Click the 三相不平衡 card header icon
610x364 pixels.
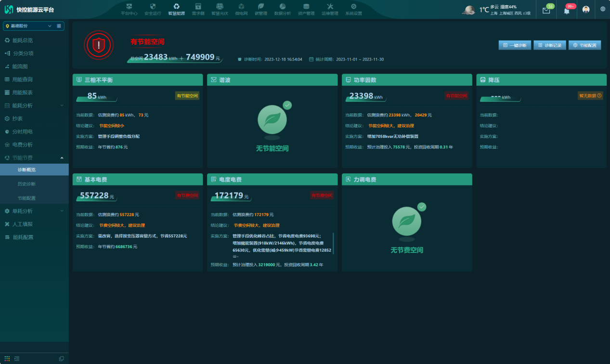[79, 79]
